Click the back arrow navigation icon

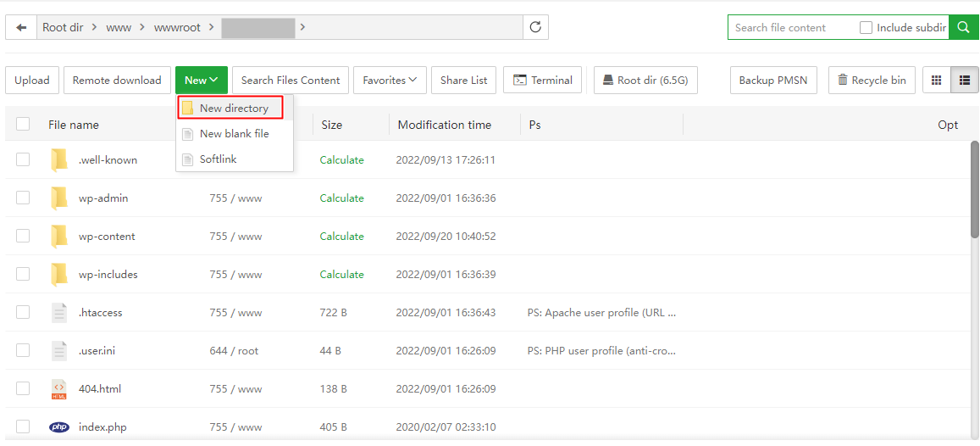coord(21,27)
